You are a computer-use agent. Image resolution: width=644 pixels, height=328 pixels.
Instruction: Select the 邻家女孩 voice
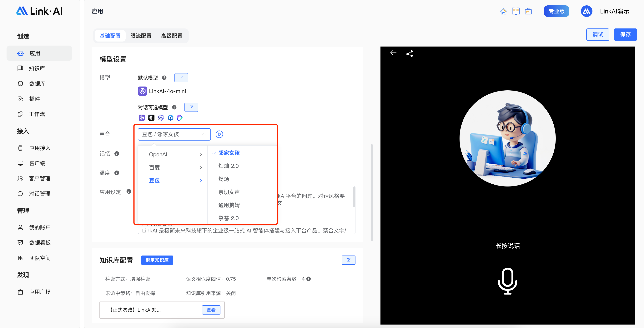[242, 153]
